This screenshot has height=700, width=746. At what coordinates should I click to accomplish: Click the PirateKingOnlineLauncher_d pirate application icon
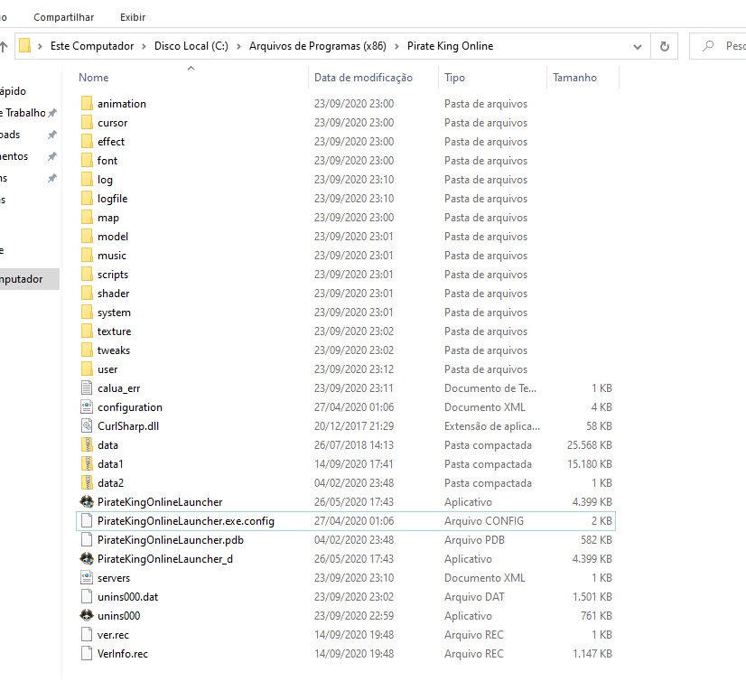(x=87, y=559)
